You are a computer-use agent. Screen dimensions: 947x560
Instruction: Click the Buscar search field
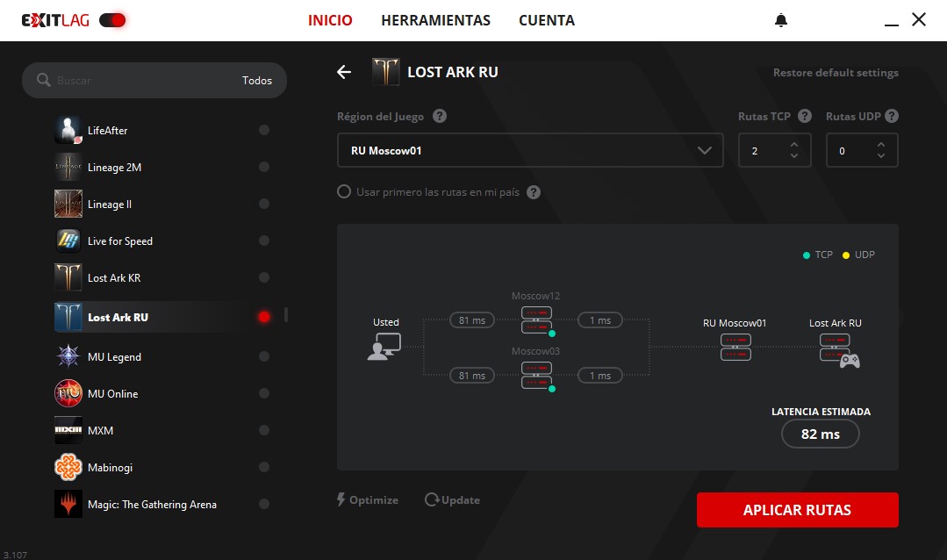coord(140,81)
